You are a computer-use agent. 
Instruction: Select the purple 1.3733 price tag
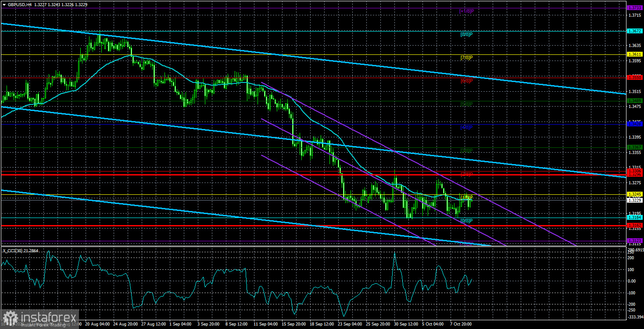click(635, 8)
